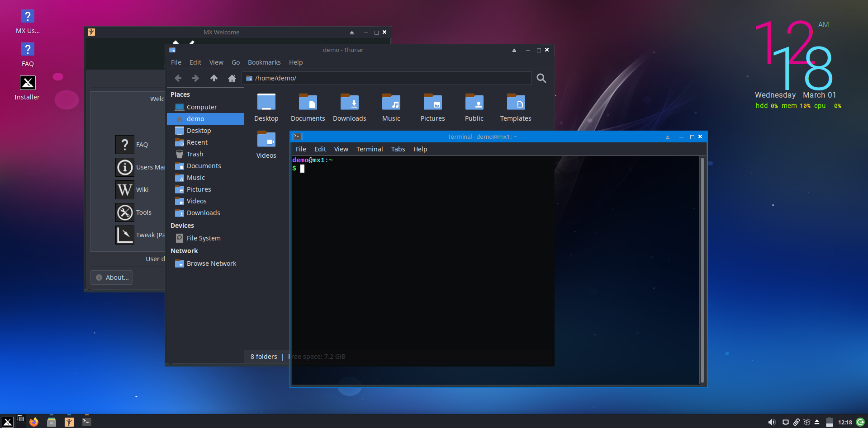Viewport: 868px width, 428px height.
Task: Go back in Thunar toolbar
Action: (x=178, y=78)
